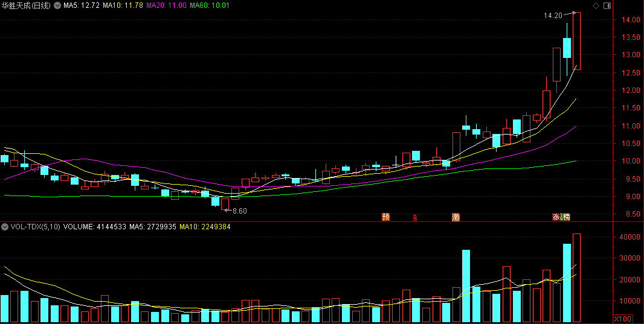Click the MA60: 10.01 indicator value
The height and width of the screenshot is (324, 644).
tap(210, 6)
